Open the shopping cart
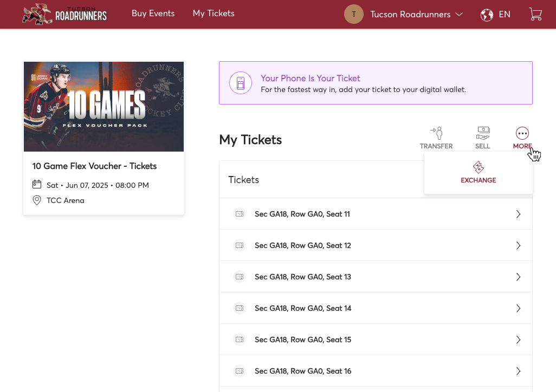This screenshot has height=392, width=556. tap(535, 14)
